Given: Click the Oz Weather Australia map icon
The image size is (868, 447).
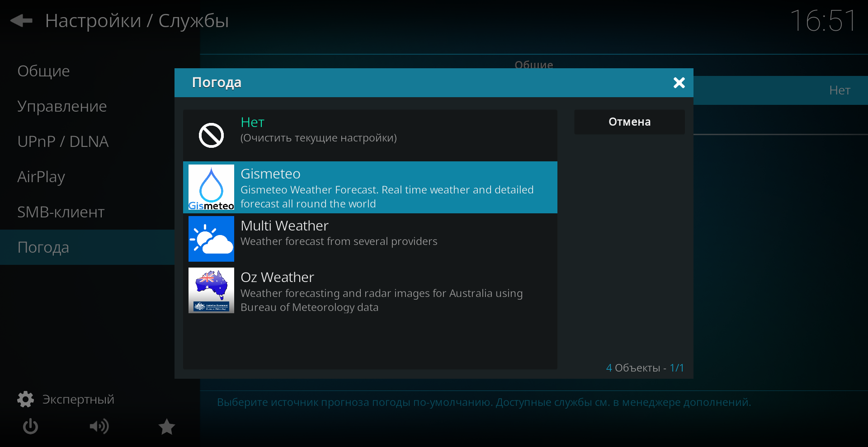Looking at the screenshot, I should coord(211,291).
